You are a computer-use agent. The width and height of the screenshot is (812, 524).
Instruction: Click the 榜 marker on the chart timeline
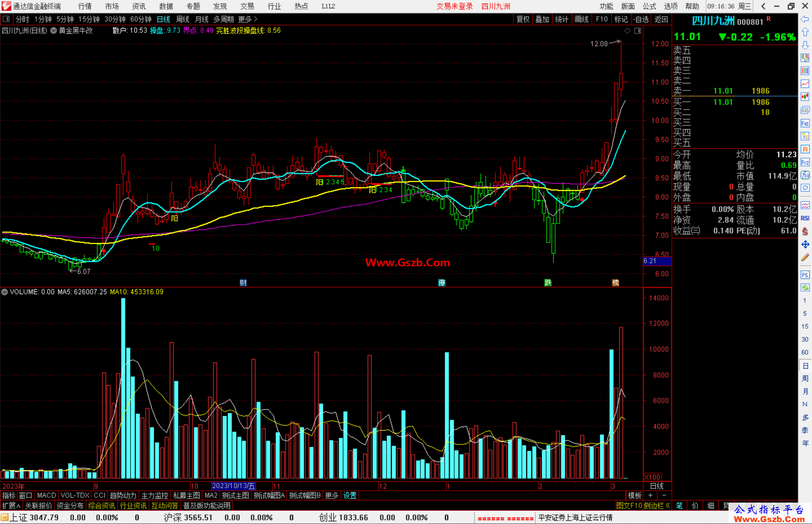615,282
